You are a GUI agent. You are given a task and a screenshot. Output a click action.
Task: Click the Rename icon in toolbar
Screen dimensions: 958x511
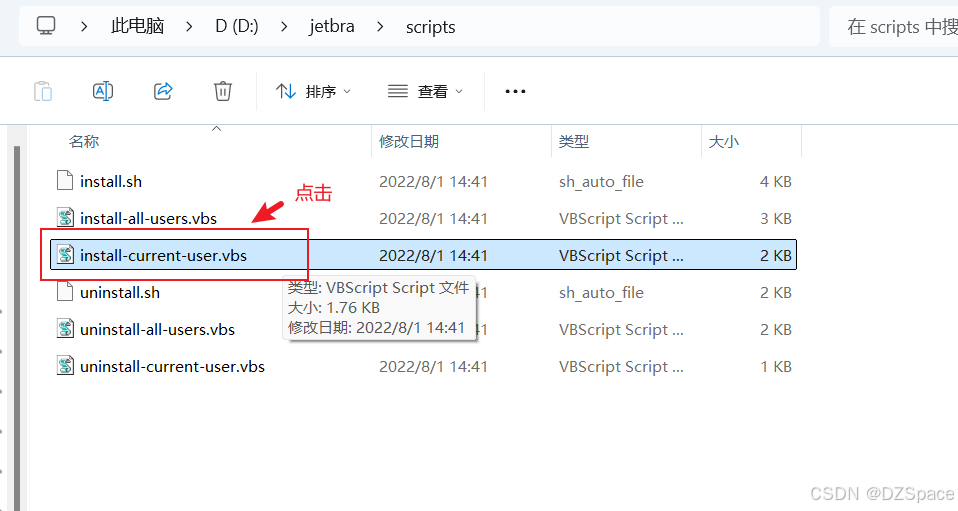[103, 91]
